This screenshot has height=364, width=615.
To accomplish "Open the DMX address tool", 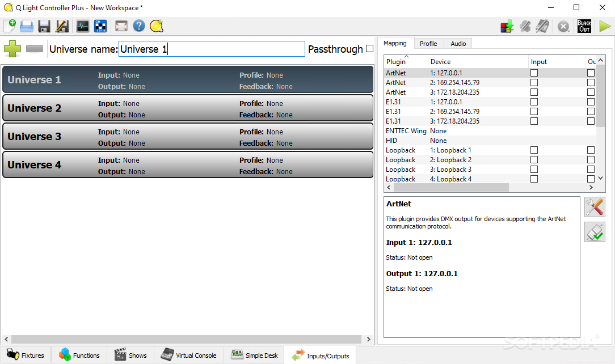I will pos(100,26).
